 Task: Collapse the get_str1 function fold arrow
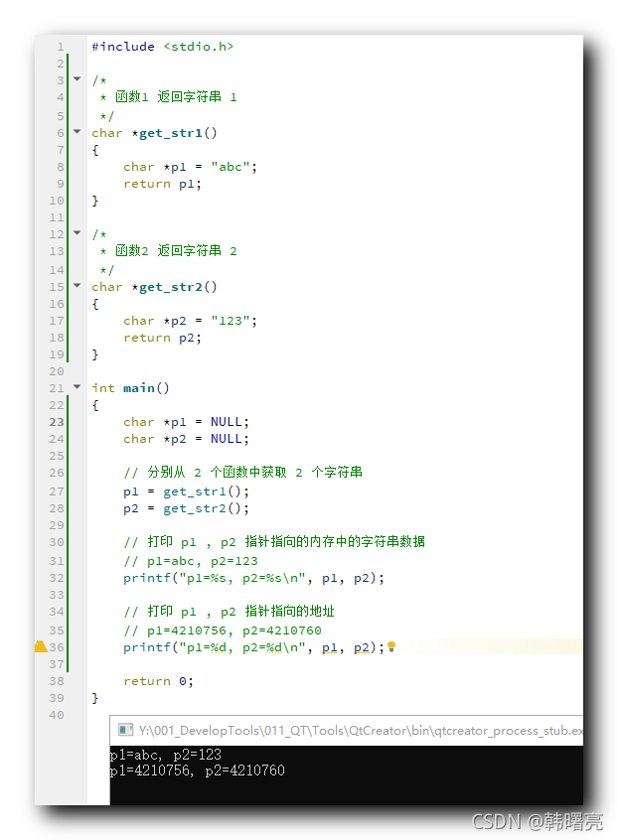77,132
